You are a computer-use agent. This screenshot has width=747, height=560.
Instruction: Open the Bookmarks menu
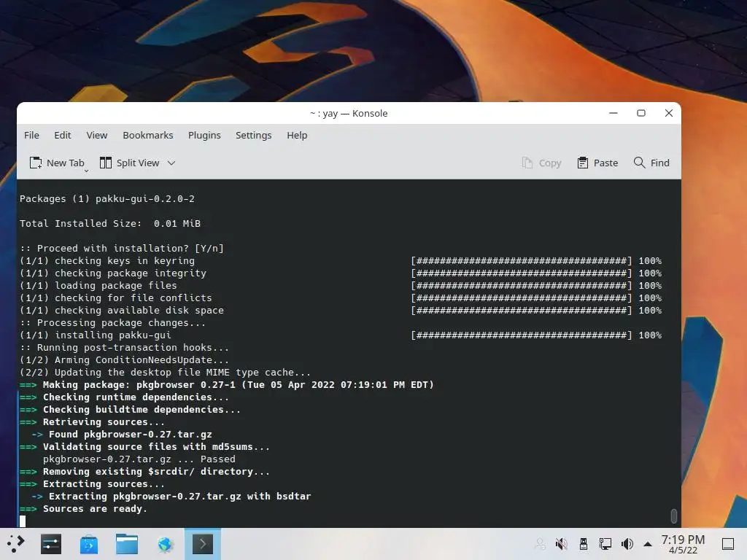point(147,135)
